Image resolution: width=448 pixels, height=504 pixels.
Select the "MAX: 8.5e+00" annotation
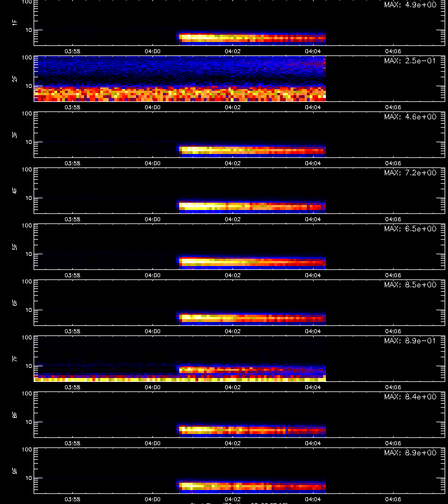[x=410, y=284]
